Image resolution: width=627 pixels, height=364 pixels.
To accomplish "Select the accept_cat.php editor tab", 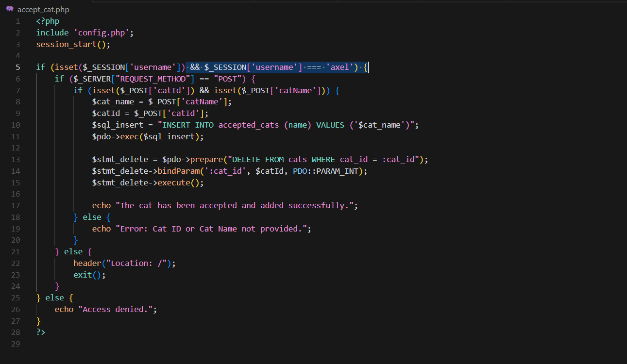I will [41, 9].
